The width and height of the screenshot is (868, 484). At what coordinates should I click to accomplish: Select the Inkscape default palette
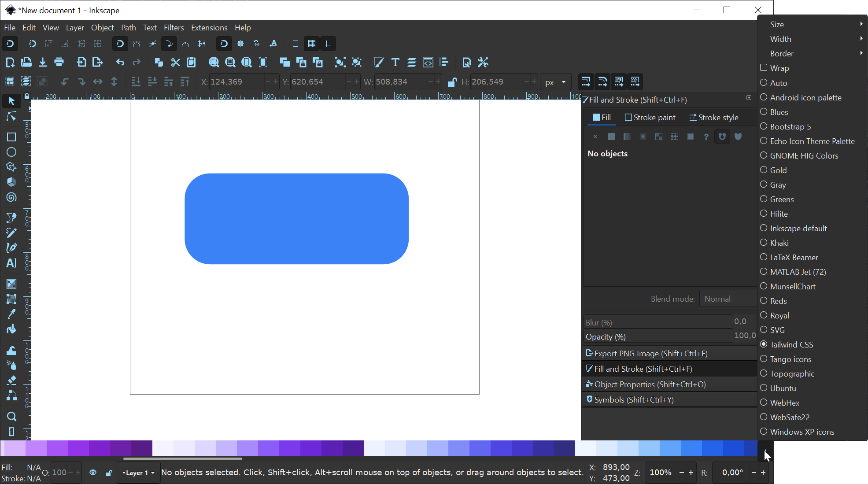coord(798,228)
